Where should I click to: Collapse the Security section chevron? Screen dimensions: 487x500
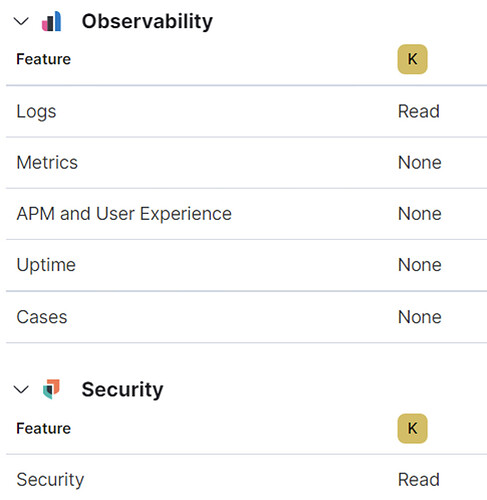point(21,389)
